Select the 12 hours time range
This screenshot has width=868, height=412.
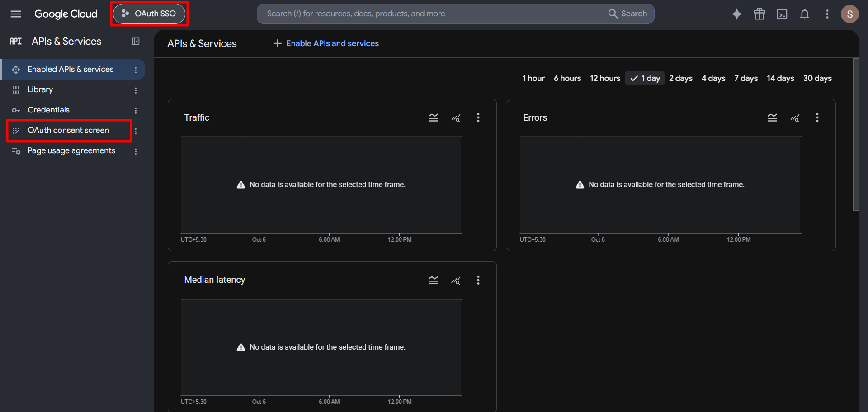pyautogui.click(x=605, y=78)
